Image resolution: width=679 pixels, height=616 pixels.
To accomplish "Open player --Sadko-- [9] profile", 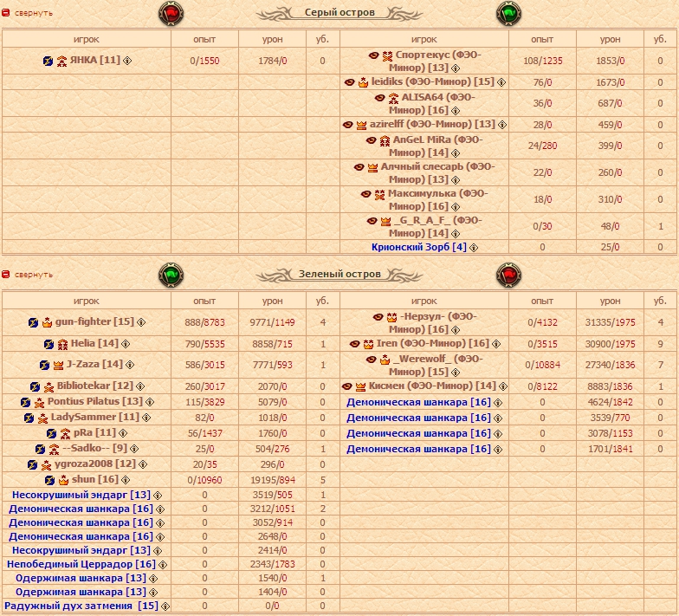I will click(95, 448).
